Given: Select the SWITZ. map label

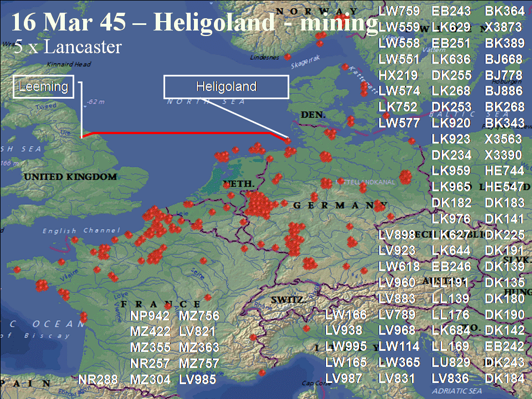Looking at the screenshot, I should point(288,300).
